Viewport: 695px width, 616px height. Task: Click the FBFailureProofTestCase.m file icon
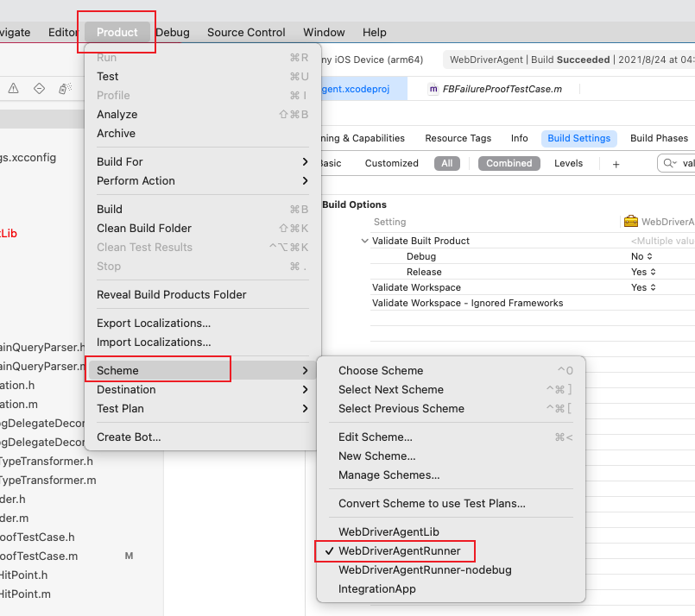[433, 89]
